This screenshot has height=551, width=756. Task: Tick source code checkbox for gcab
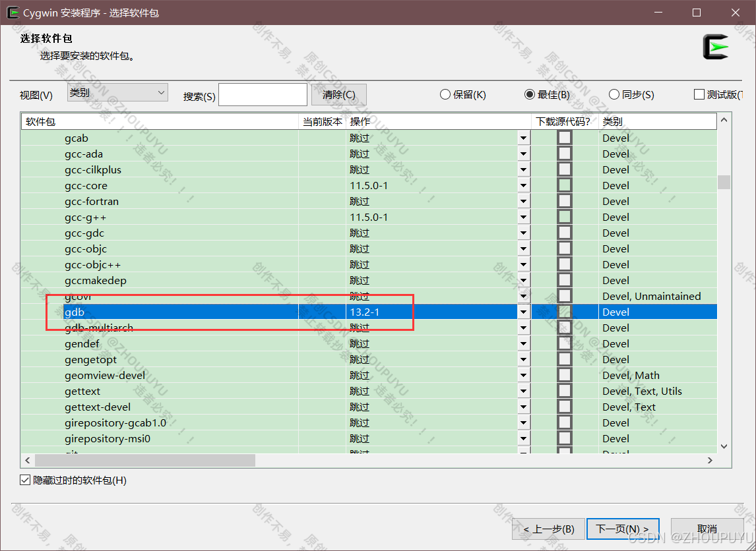click(x=565, y=138)
